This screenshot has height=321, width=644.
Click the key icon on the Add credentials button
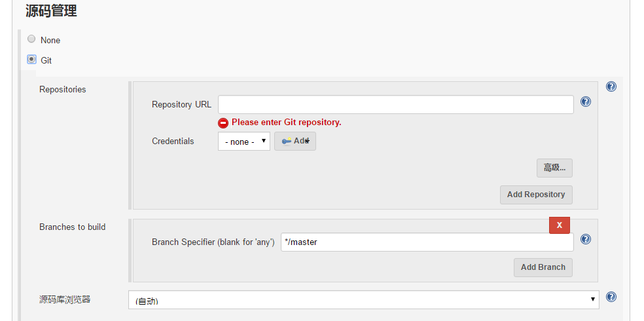pyautogui.click(x=287, y=141)
